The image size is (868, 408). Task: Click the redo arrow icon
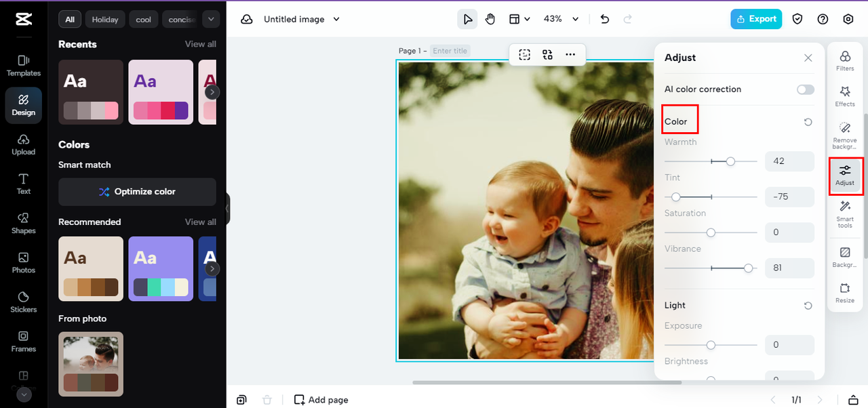[628, 19]
